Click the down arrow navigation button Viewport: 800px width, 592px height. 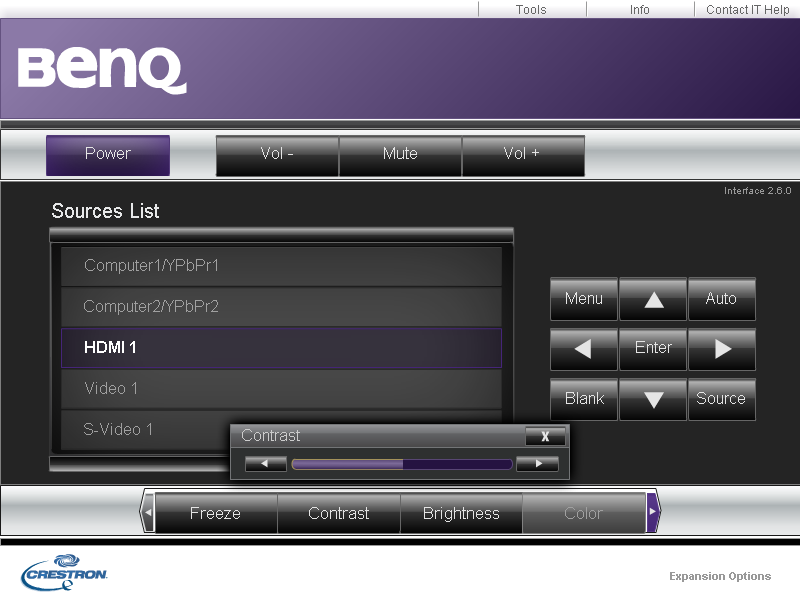point(653,400)
